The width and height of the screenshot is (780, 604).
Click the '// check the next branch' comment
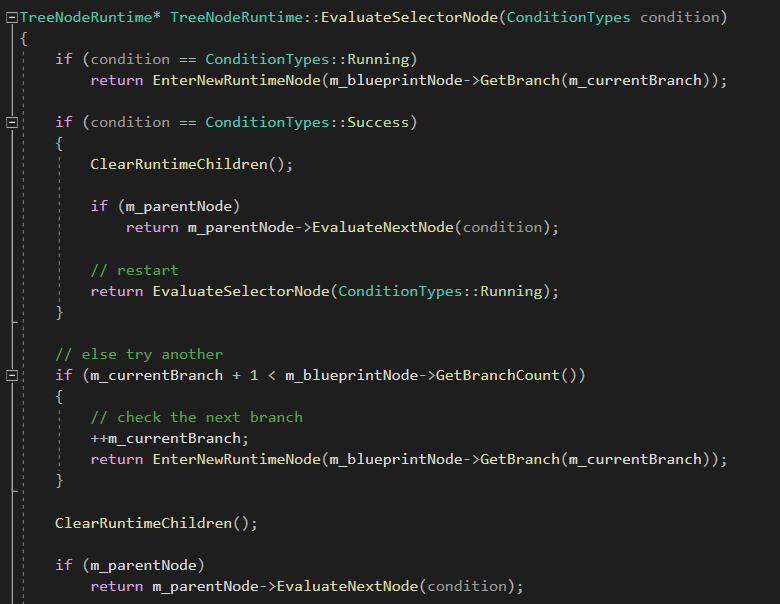pyautogui.click(x=196, y=417)
